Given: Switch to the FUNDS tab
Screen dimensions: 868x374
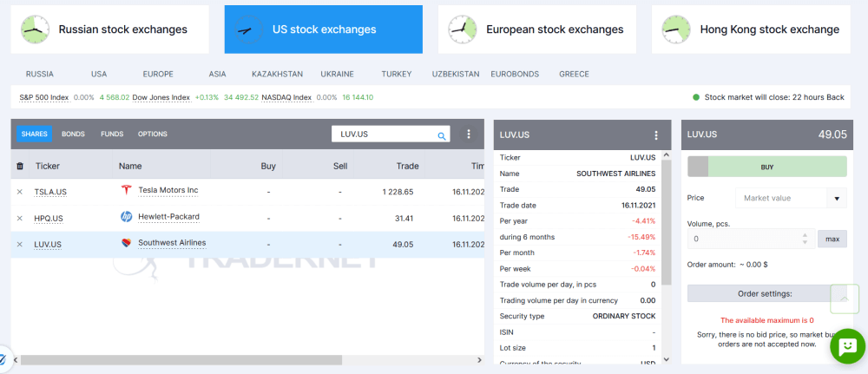Looking at the screenshot, I should [112, 134].
